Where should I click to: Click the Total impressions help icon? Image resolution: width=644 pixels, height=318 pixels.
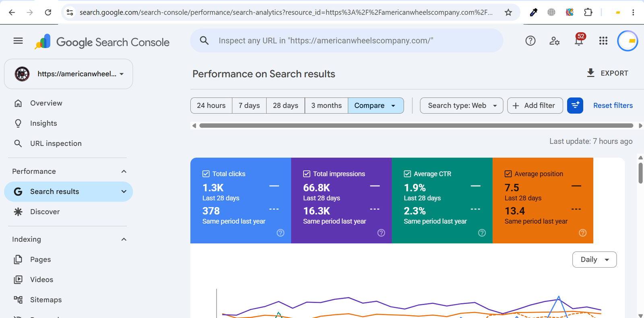pos(381,233)
